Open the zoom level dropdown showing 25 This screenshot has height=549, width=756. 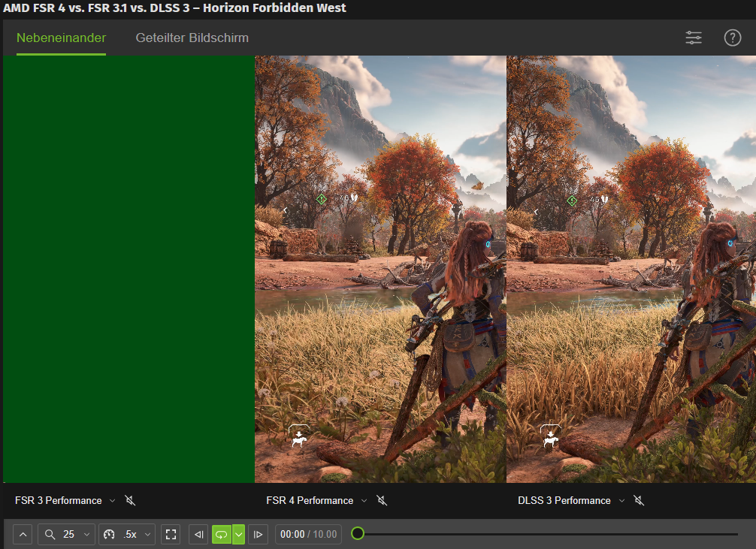point(66,534)
